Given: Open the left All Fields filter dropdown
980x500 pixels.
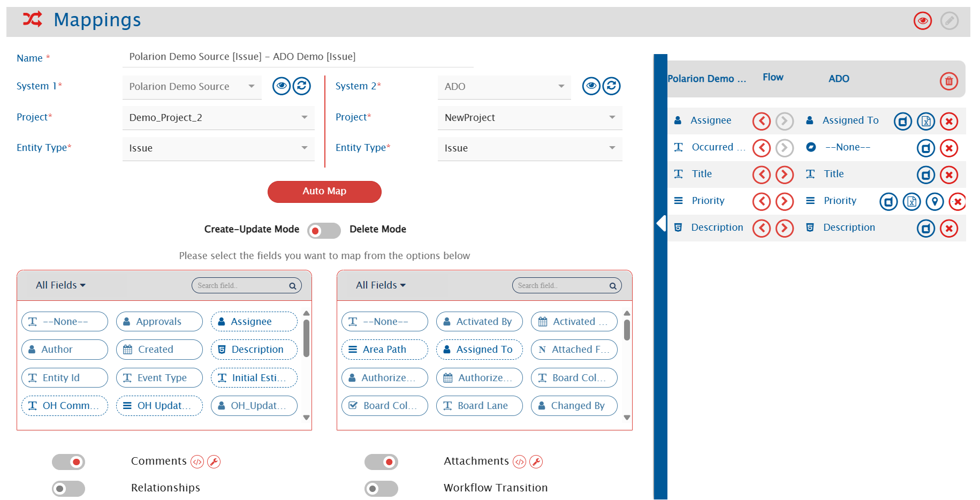Looking at the screenshot, I should coord(60,285).
